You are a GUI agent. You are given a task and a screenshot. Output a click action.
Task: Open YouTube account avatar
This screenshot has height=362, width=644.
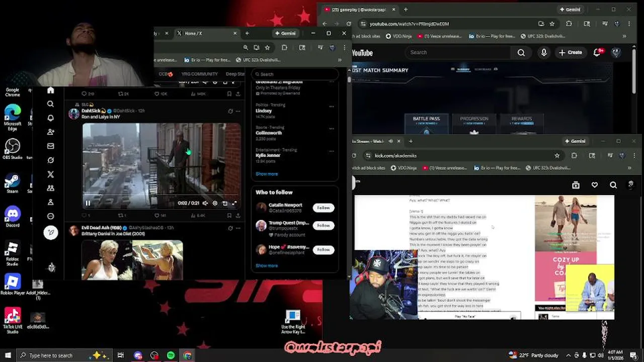click(x=616, y=52)
